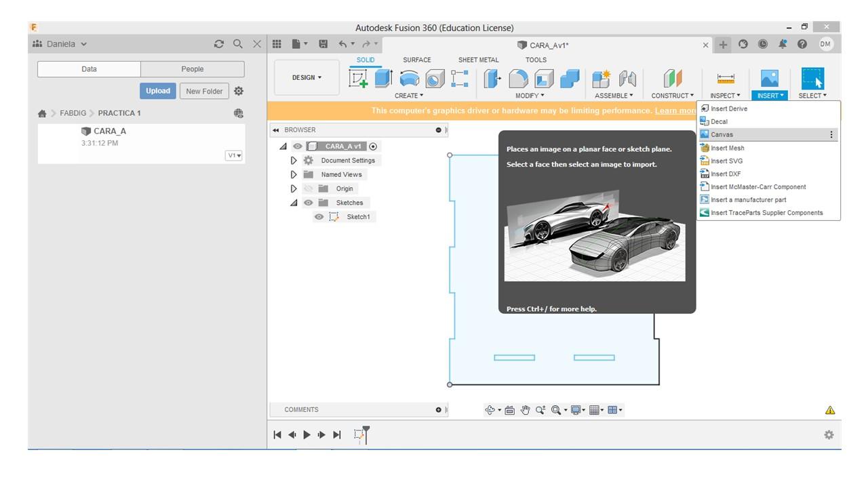The image size is (868, 488).
Task: Open the ASSEMBLE dropdown menu
Action: coord(614,96)
